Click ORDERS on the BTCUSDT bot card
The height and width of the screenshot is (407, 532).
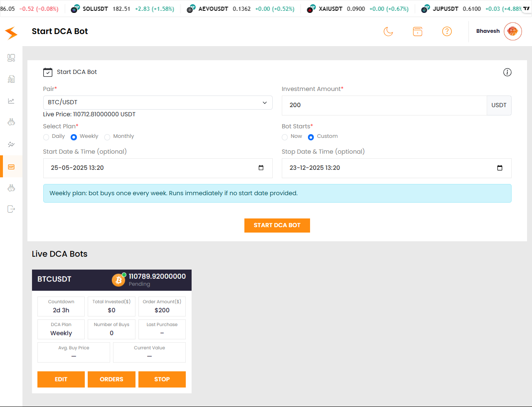pyautogui.click(x=111, y=379)
